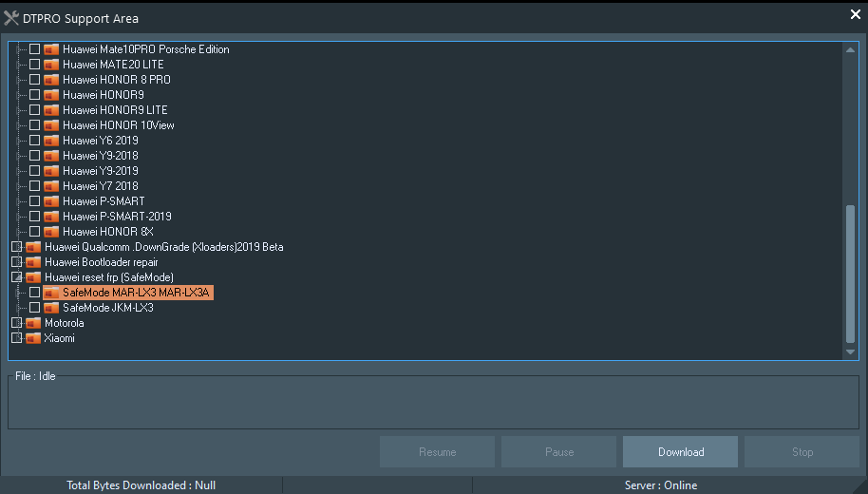Image resolution: width=868 pixels, height=494 pixels.
Task: Click folder icon beside Huawei Y6 2019
Action: (x=51, y=141)
